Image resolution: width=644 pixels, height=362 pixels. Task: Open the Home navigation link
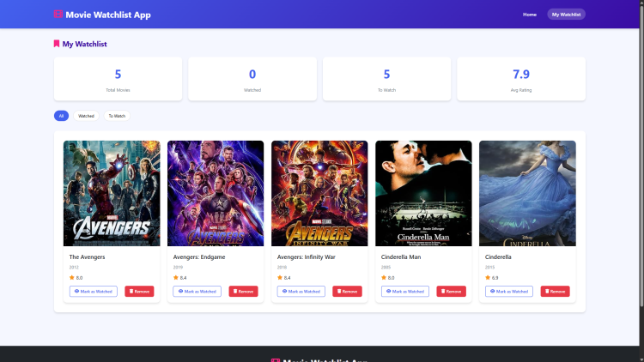click(530, 15)
